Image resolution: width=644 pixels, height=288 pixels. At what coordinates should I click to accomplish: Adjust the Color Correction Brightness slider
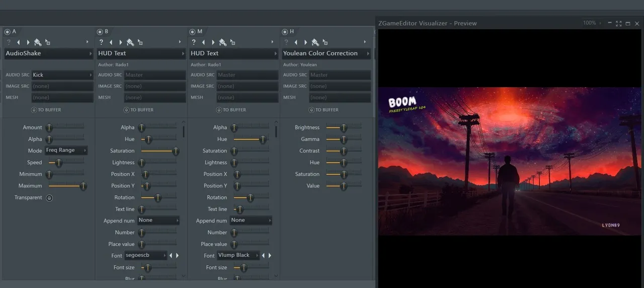(344, 127)
